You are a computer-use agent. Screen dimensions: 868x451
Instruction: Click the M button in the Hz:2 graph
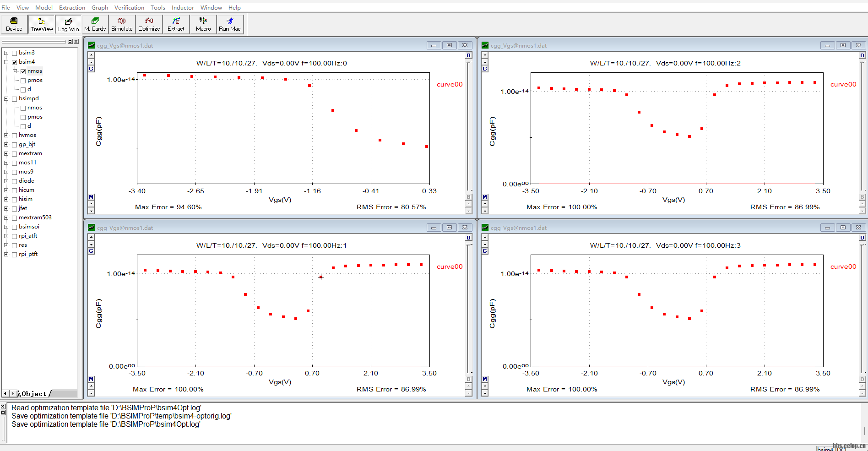[x=485, y=197]
